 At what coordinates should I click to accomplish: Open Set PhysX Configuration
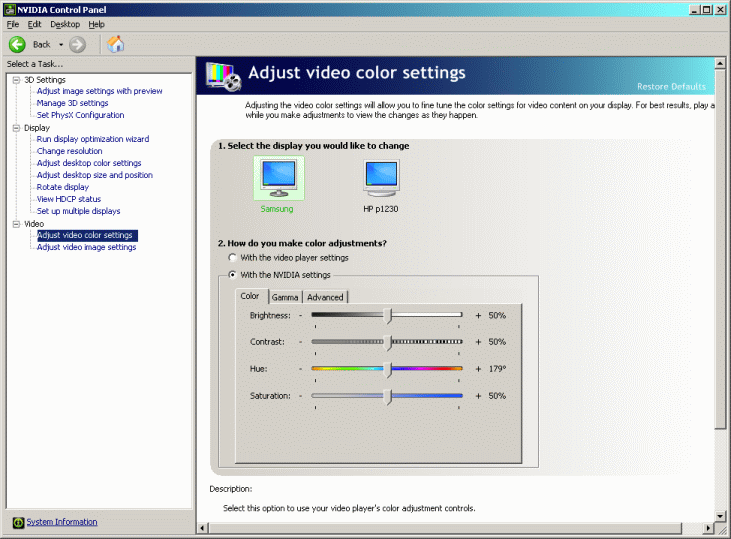tap(80, 115)
